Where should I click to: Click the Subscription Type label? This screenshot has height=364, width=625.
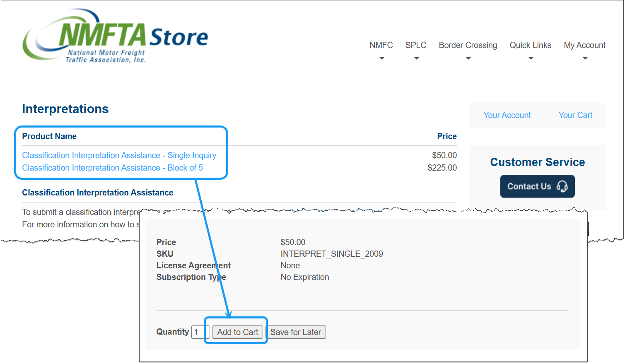coord(191,277)
